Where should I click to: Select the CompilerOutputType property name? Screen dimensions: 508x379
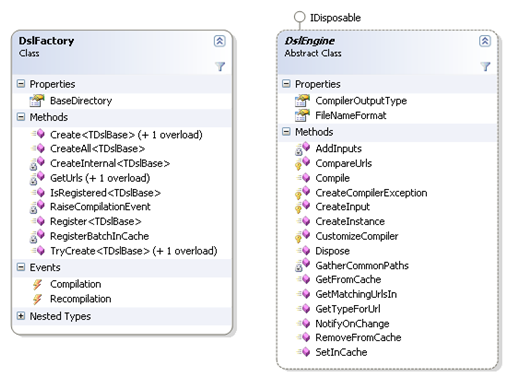pyautogui.click(x=361, y=101)
